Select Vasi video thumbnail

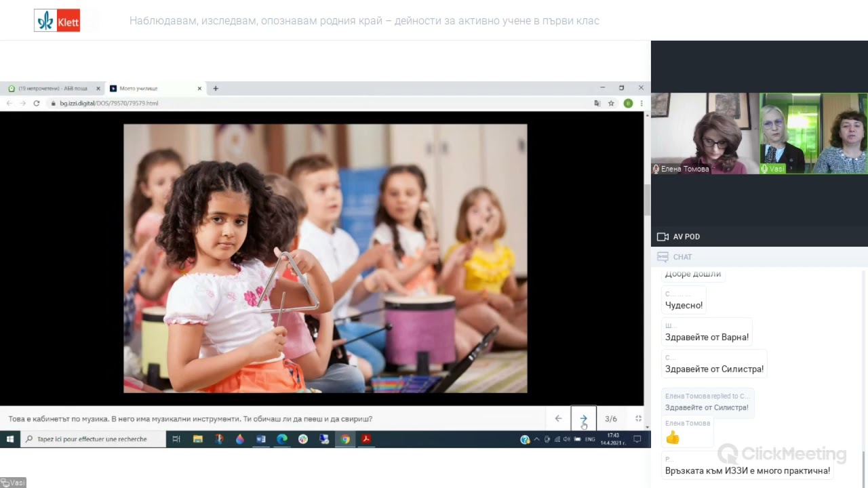click(x=814, y=134)
